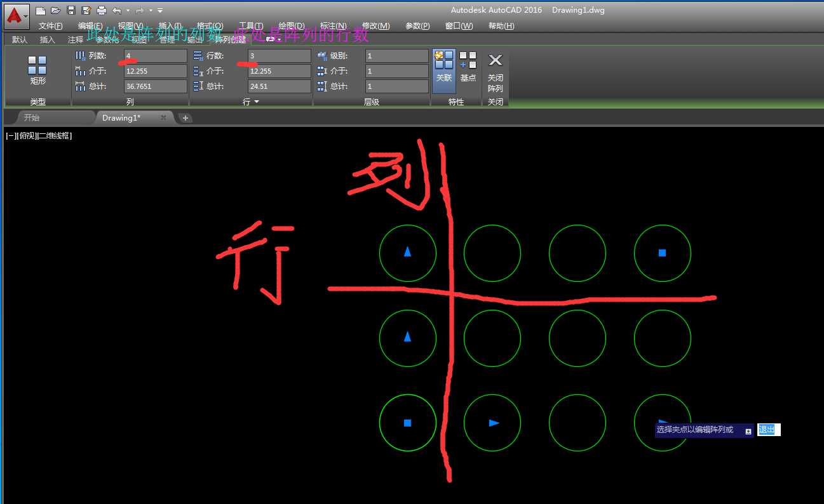Click the Redo arrow icon
The height and width of the screenshot is (504, 824).
pyautogui.click(x=139, y=10)
